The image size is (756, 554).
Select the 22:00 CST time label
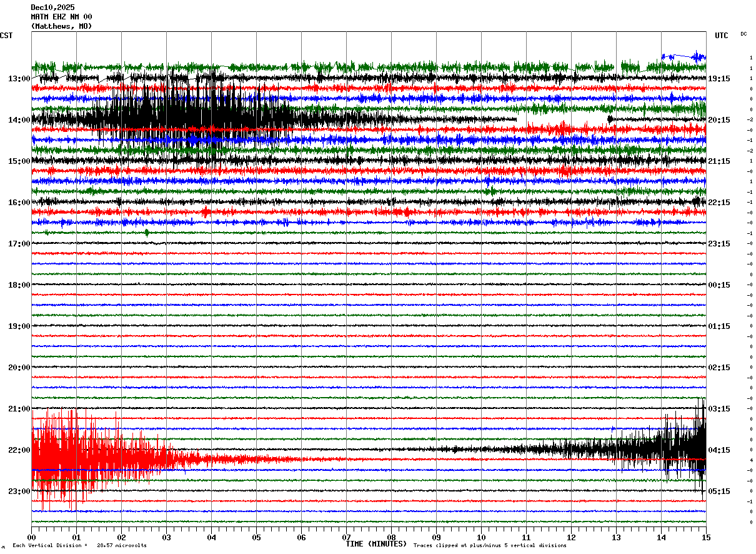pyautogui.click(x=19, y=450)
